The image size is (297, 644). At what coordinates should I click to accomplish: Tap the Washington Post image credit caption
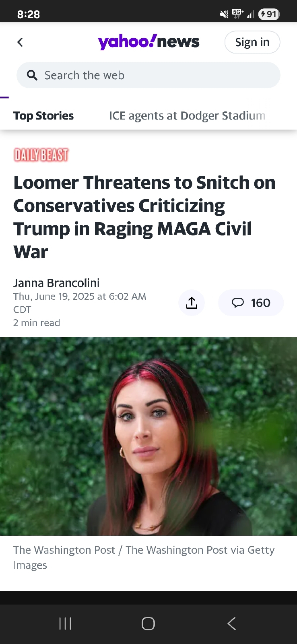pos(144,557)
